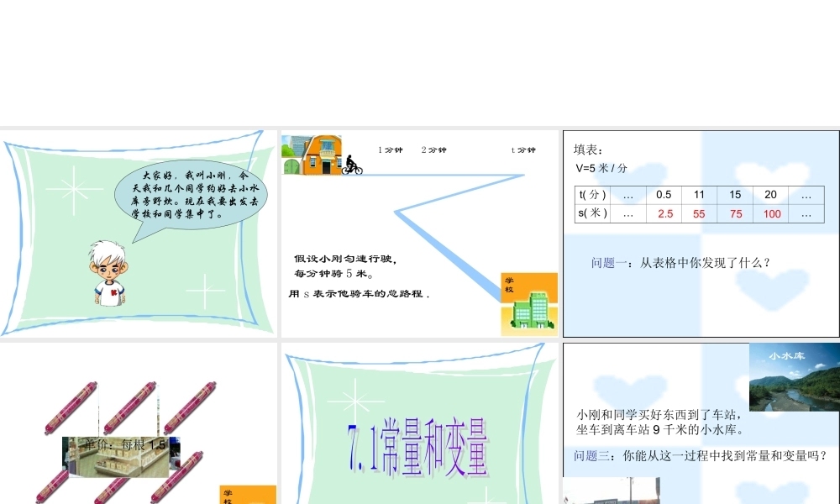Click text '小刚和同学买好东西到了车站'
Image resolution: width=840 pixels, height=504 pixels.
pos(659,415)
